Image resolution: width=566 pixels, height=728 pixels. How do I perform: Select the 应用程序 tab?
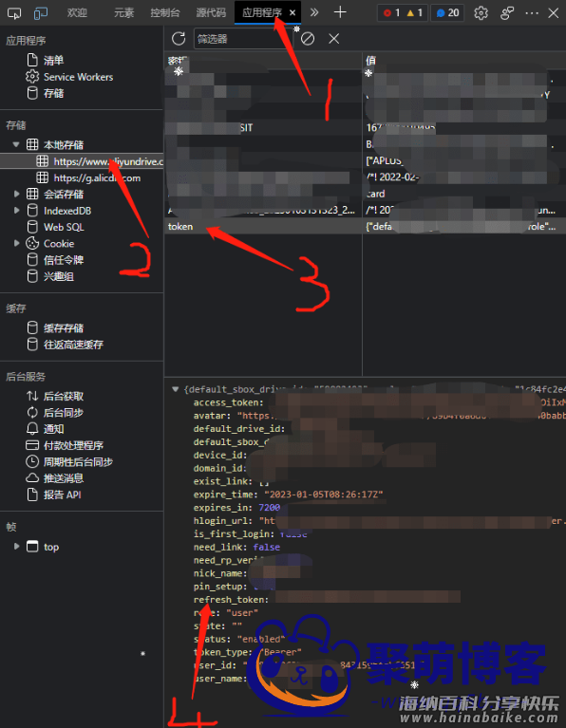tap(261, 13)
